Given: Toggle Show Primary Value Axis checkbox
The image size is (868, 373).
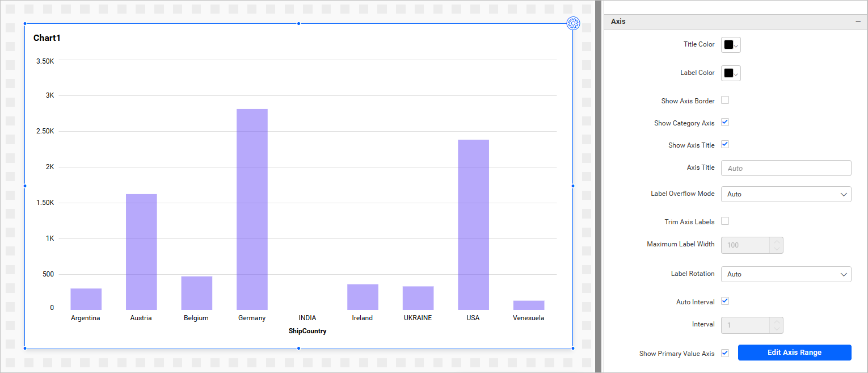Looking at the screenshot, I should (x=725, y=353).
